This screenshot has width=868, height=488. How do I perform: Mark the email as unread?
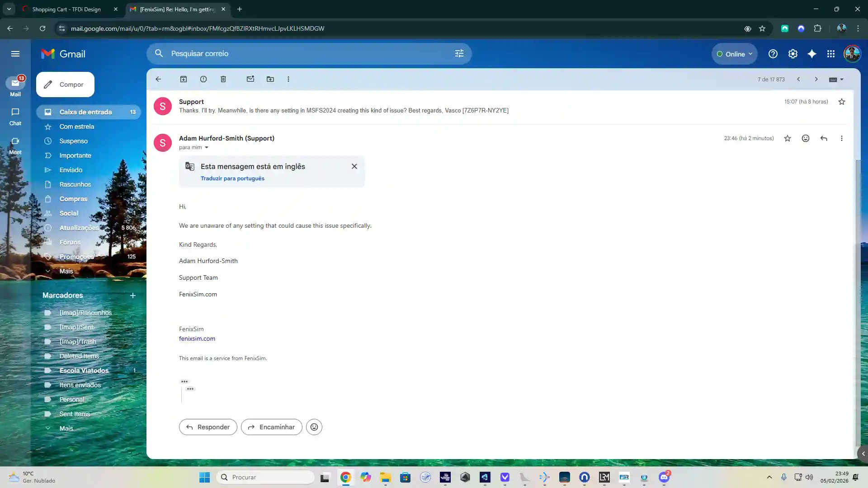(x=250, y=79)
